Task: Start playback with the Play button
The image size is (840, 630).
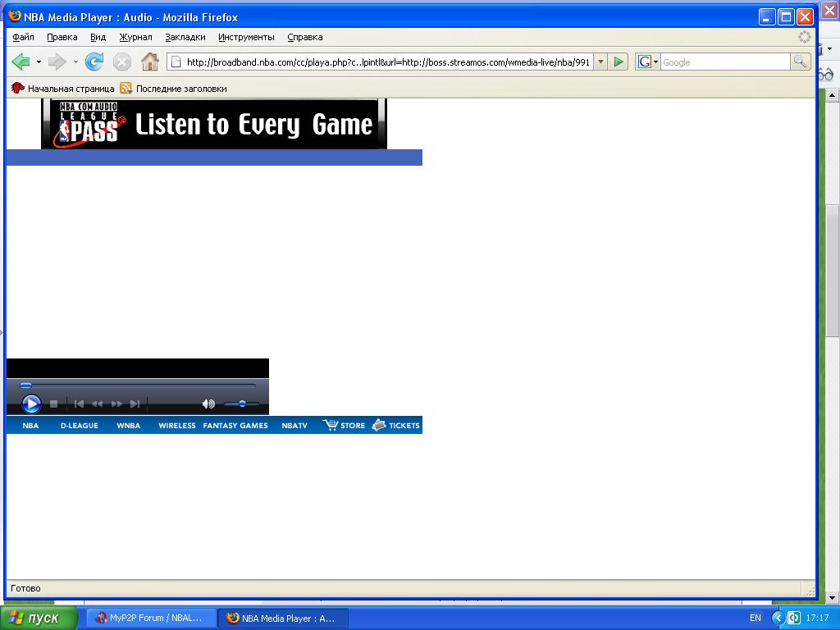Action: [31, 404]
